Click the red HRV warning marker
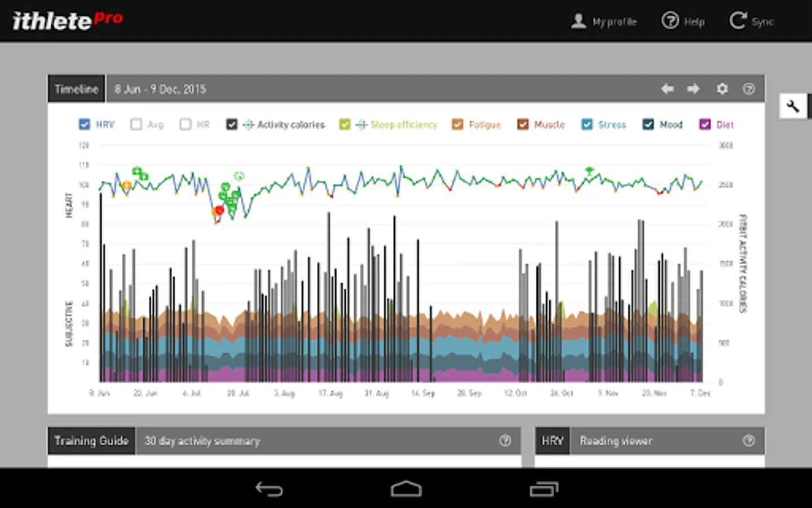 coord(220,210)
